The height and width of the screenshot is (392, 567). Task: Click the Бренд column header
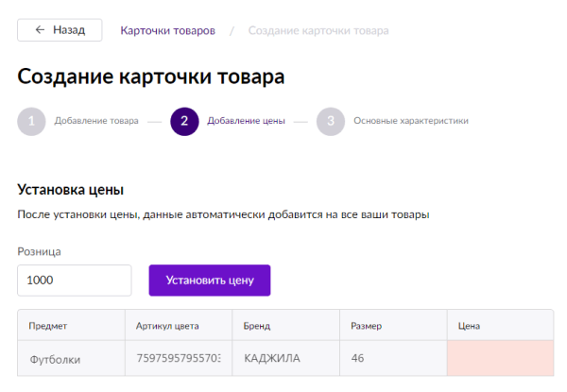tap(257, 326)
